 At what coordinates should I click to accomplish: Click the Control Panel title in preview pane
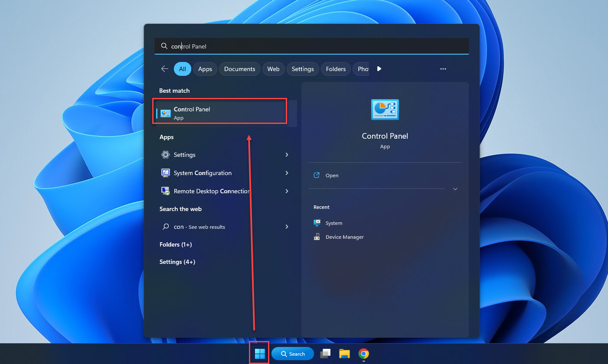coord(385,136)
